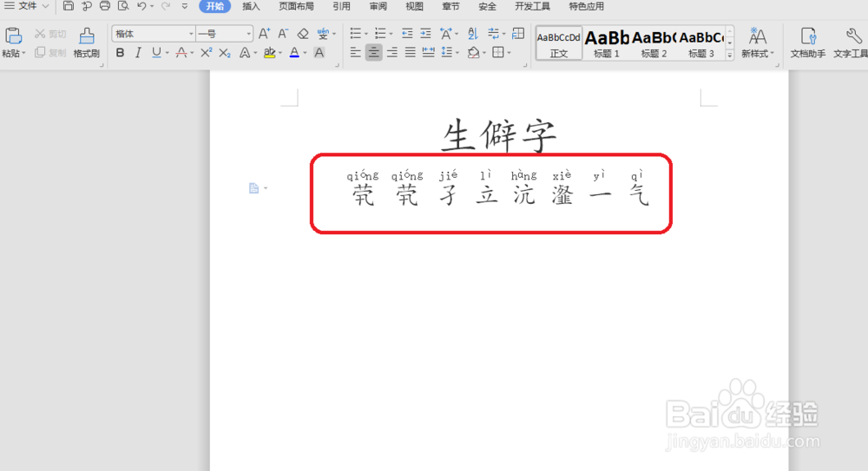Toggle Justify paragraph alignment
This screenshot has width=868, height=471.
click(410, 53)
